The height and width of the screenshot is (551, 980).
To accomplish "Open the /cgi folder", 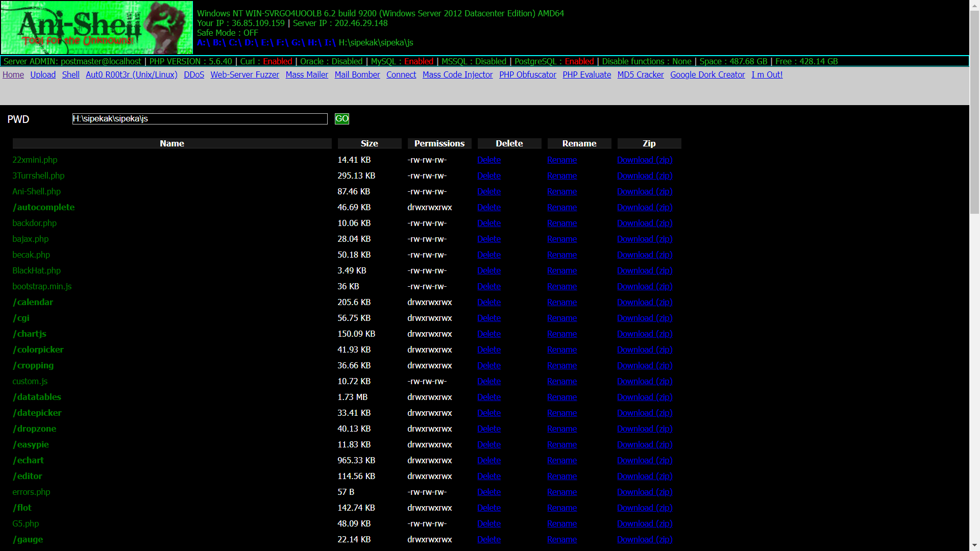I will point(21,318).
